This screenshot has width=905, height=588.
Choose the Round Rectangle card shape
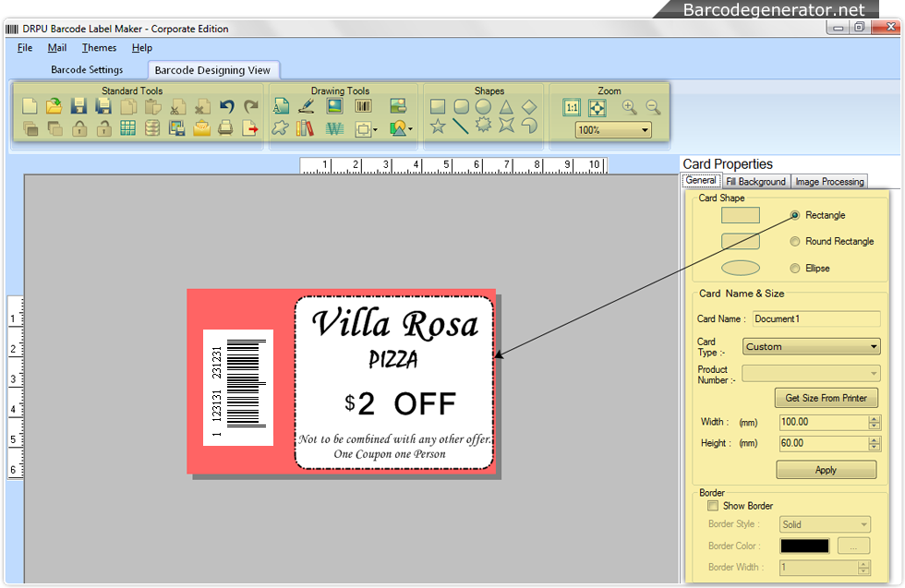pos(794,241)
